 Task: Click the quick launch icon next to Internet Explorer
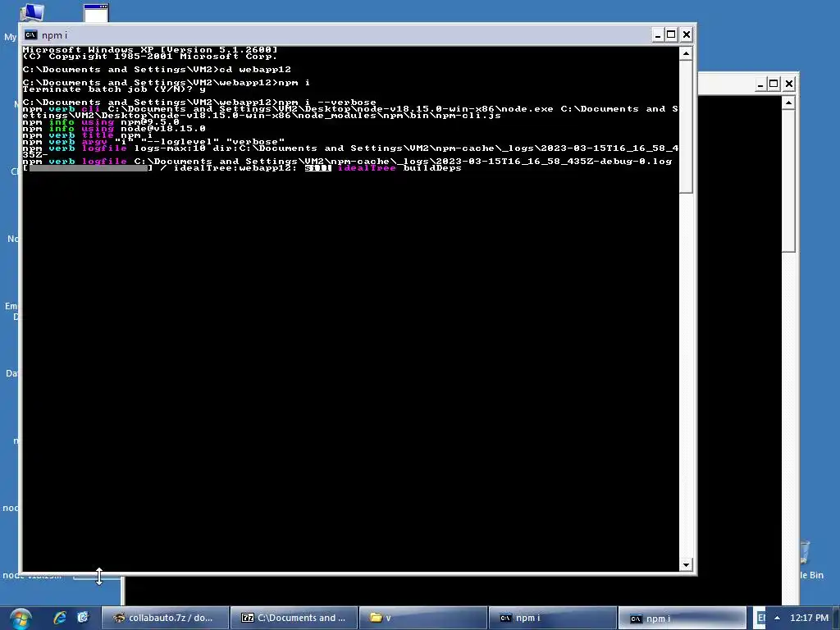(83, 618)
